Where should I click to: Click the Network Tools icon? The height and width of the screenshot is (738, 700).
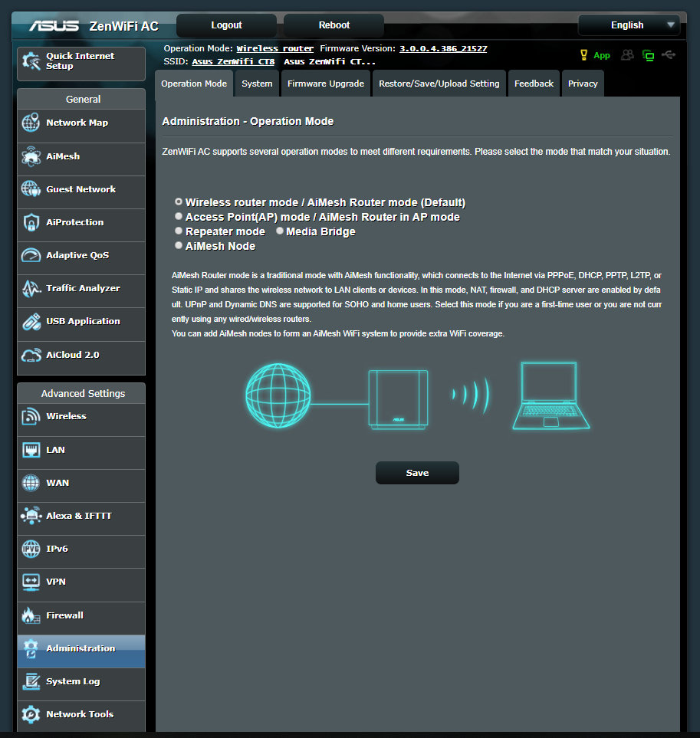click(31, 714)
